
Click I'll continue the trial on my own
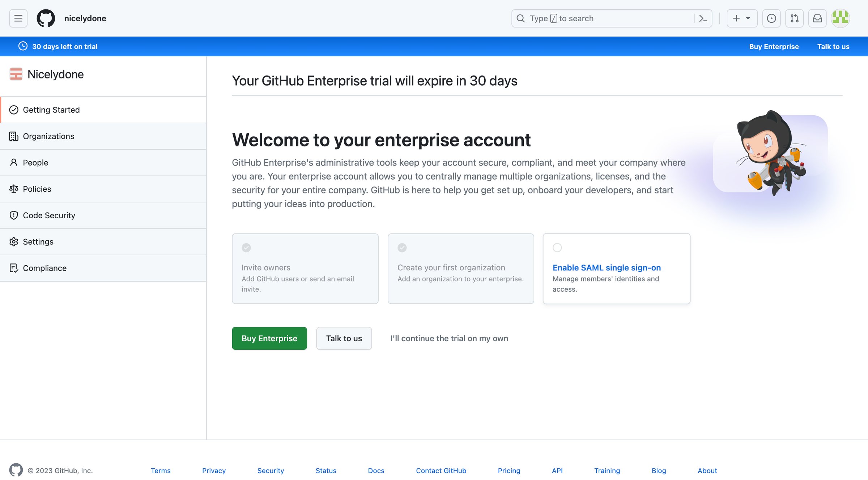coord(449,338)
